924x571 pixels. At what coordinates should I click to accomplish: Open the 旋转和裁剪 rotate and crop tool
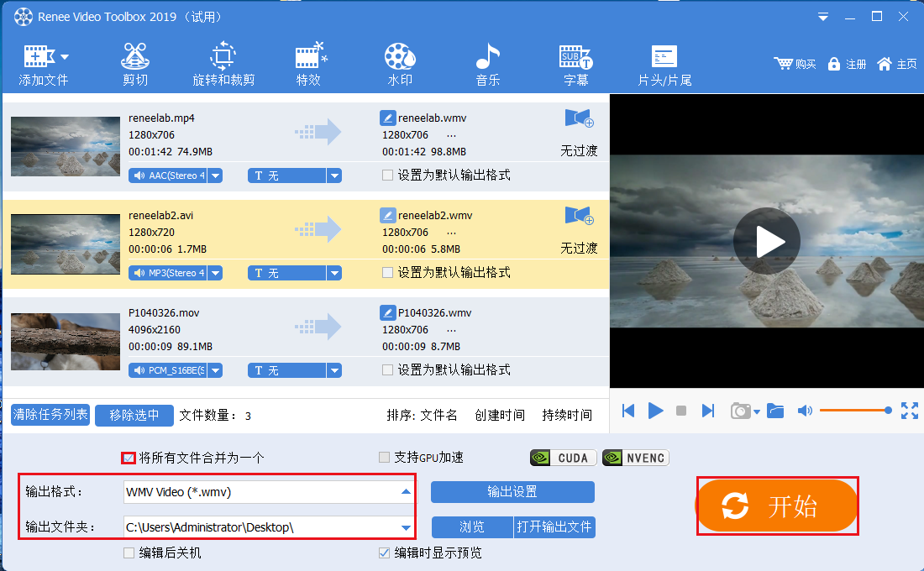(223, 65)
